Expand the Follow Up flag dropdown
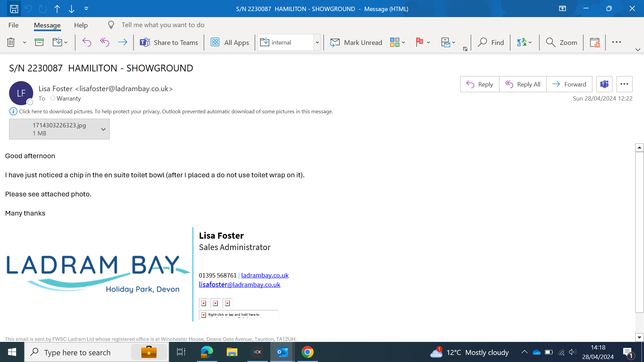 click(x=428, y=43)
